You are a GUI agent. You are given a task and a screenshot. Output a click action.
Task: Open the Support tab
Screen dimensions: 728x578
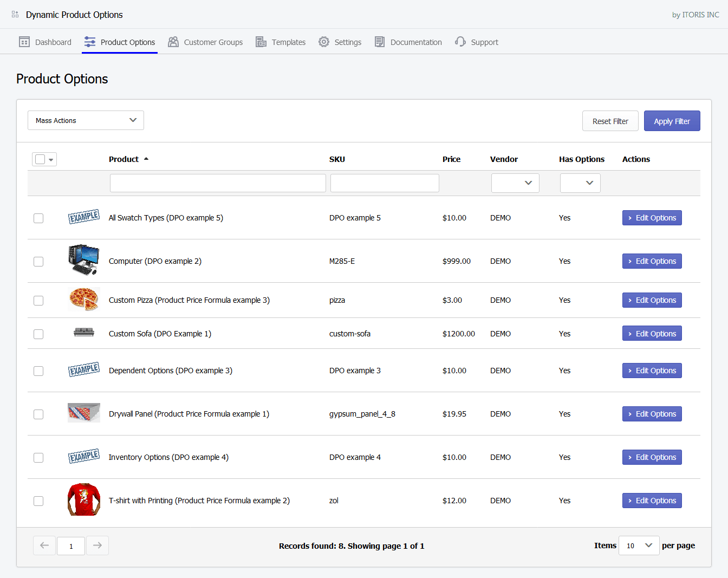pyautogui.click(x=477, y=42)
